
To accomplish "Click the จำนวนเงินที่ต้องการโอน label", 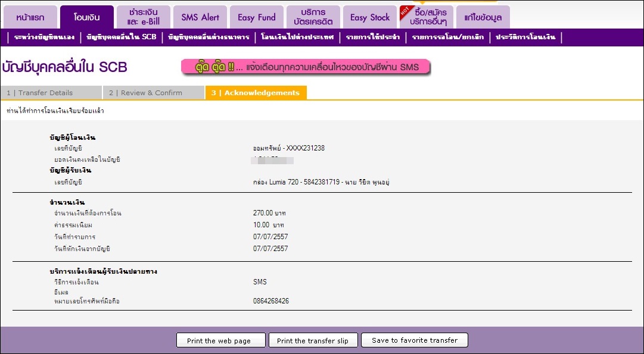I will 88,214.
